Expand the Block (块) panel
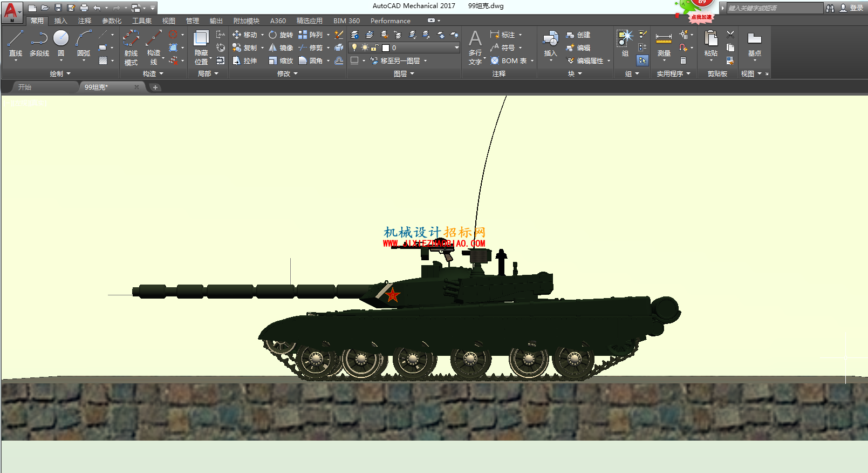This screenshot has width=868, height=473. (x=575, y=73)
